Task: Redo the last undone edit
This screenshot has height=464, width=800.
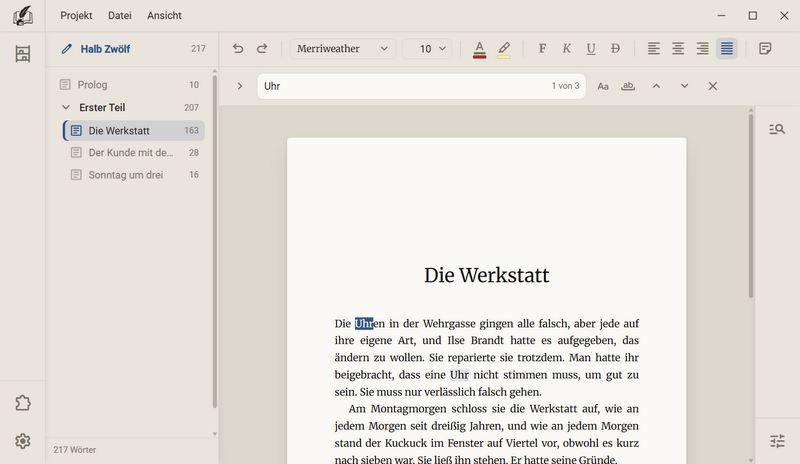Action: (262, 48)
